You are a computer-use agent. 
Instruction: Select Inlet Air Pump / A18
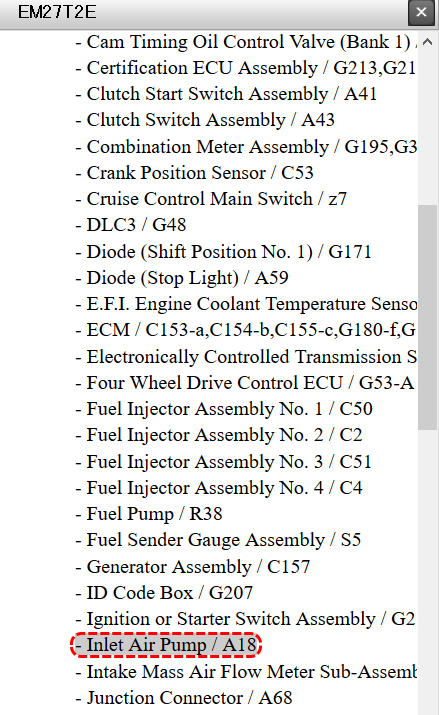coord(166,645)
